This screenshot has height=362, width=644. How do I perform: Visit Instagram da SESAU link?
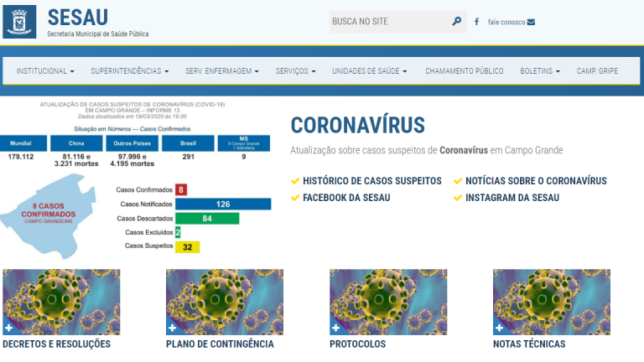tap(512, 198)
